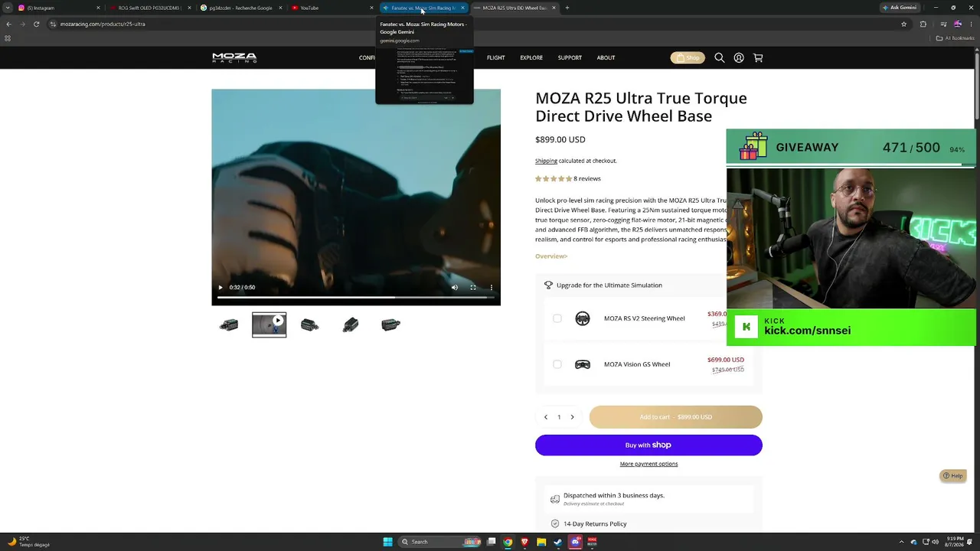Click the Overview link
Viewport: 980px width, 551px height.
(551, 256)
